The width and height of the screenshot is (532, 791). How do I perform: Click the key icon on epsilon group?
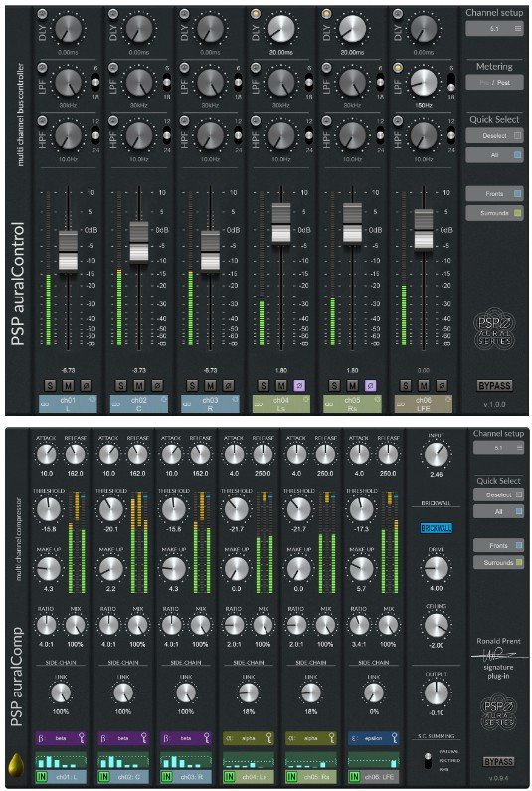pyautogui.click(x=395, y=738)
